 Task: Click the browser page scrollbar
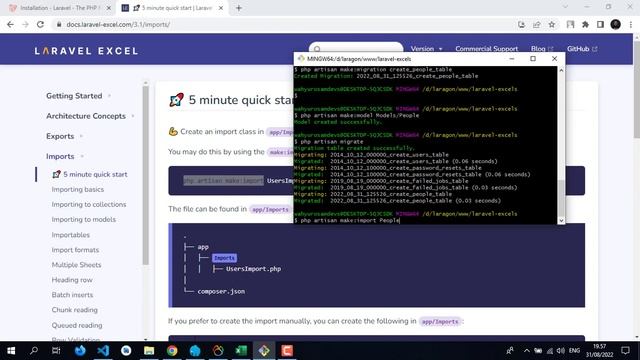click(x=637, y=90)
